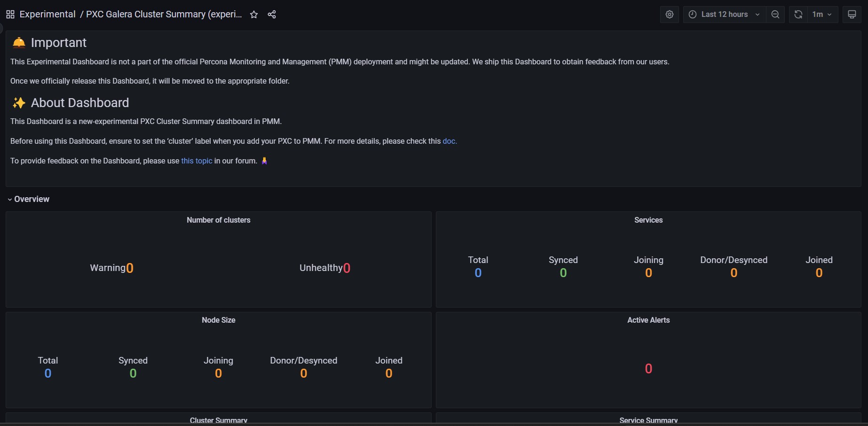Click the Unhealthy clusters value
The width and height of the screenshot is (868, 426).
[x=347, y=268]
